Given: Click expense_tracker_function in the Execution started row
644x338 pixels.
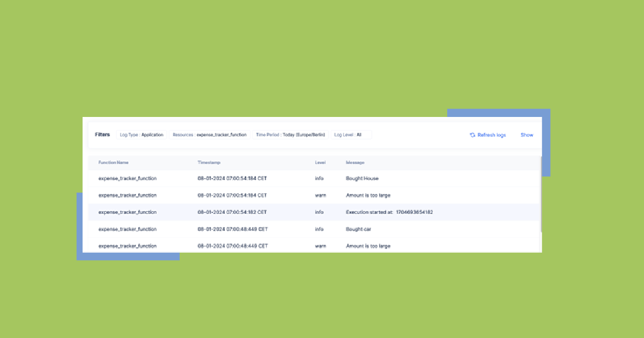Looking at the screenshot, I should click(x=128, y=212).
